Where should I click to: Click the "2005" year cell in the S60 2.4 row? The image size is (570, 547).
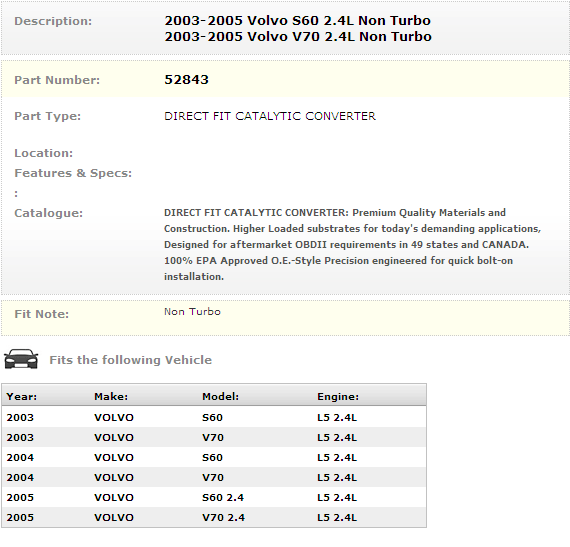(x=20, y=498)
